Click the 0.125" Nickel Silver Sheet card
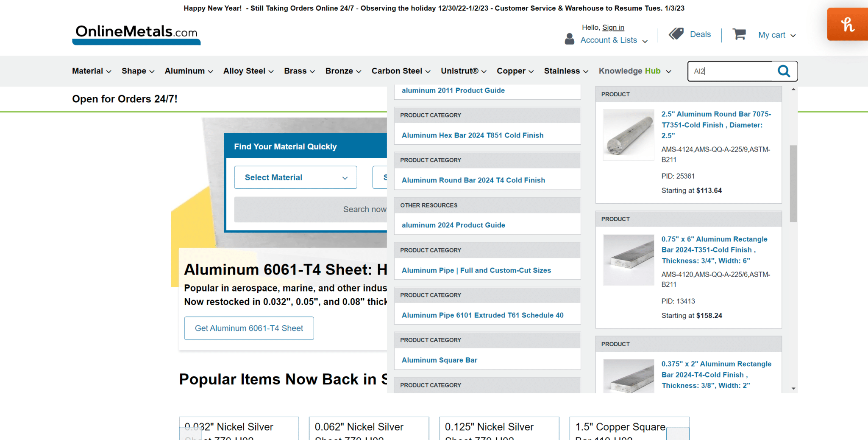 pyautogui.click(x=499, y=429)
